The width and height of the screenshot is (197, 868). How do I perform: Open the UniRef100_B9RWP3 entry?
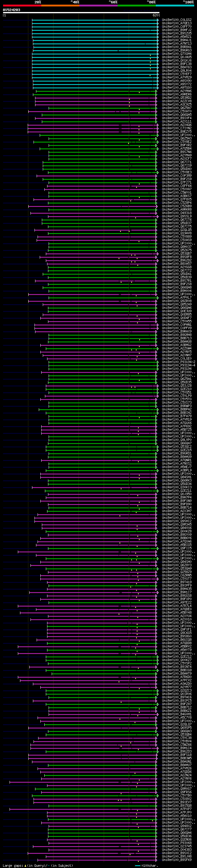click(177, 406)
